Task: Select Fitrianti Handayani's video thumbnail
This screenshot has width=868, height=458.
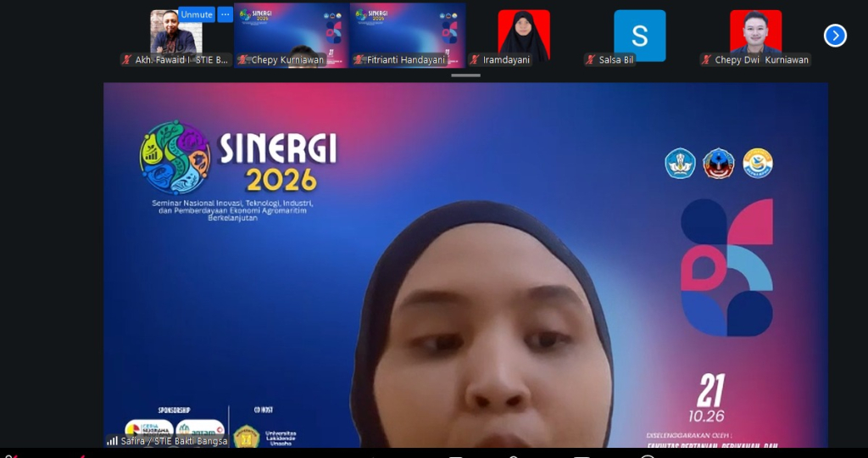Action: pos(408,36)
